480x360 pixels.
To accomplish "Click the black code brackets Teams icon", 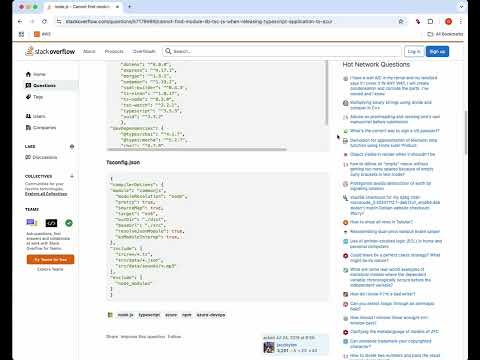I will [51, 223].
